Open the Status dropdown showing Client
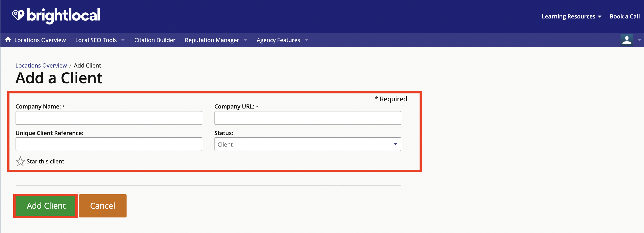This screenshot has width=644, height=233. coord(307,144)
